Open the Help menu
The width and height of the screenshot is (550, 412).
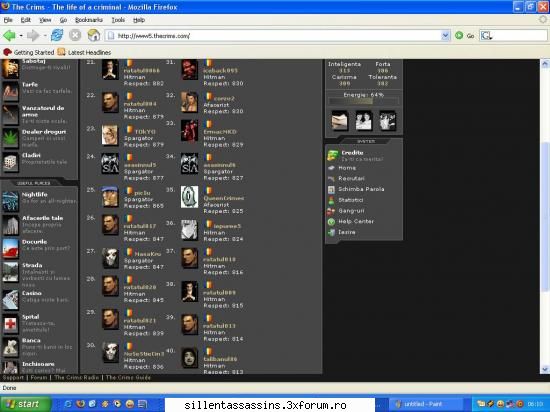[139, 20]
